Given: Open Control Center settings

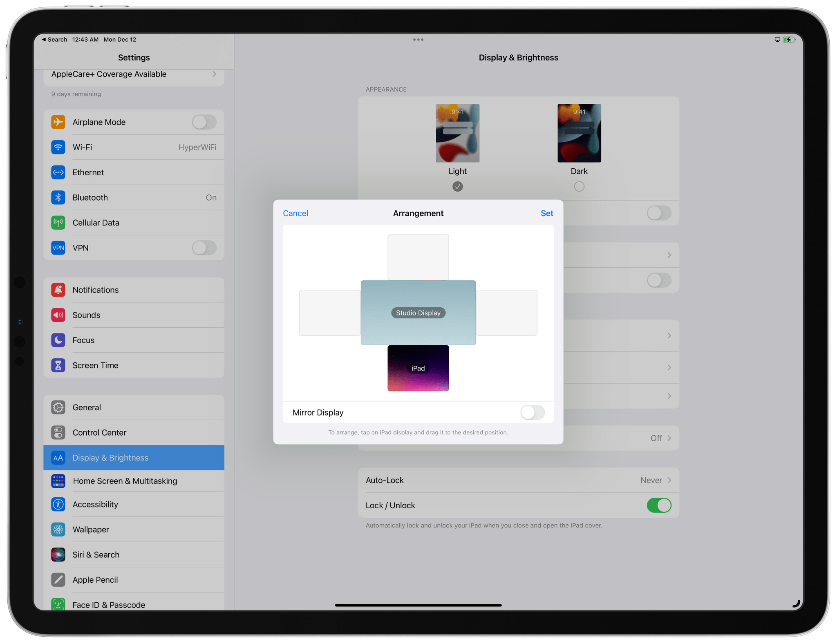Looking at the screenshot, I should [x=134, y=432].
